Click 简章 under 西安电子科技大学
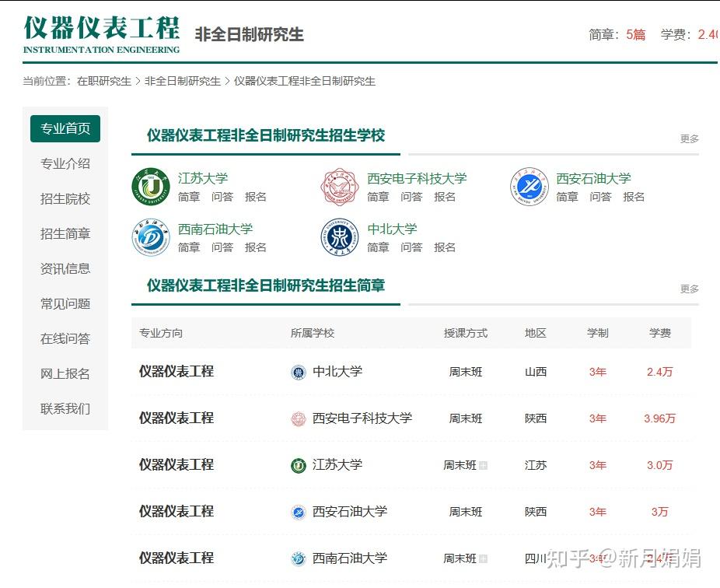This screenshot has width=720, height=588. [379, 197]
